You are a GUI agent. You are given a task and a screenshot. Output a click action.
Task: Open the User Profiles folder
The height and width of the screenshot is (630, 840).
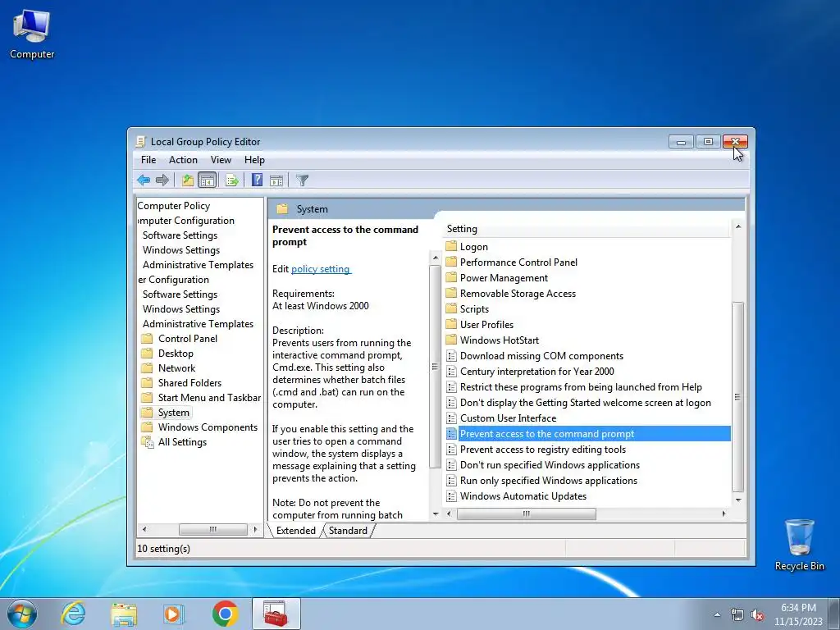486,325
